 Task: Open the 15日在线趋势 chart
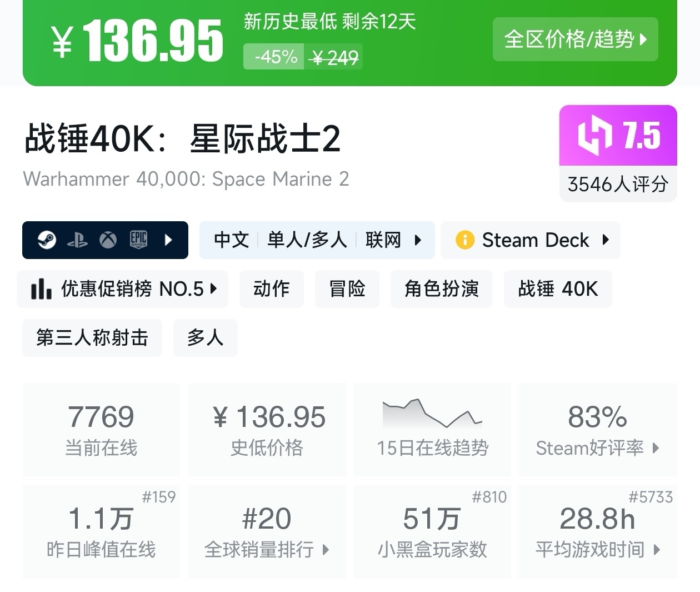pos(432,429)
